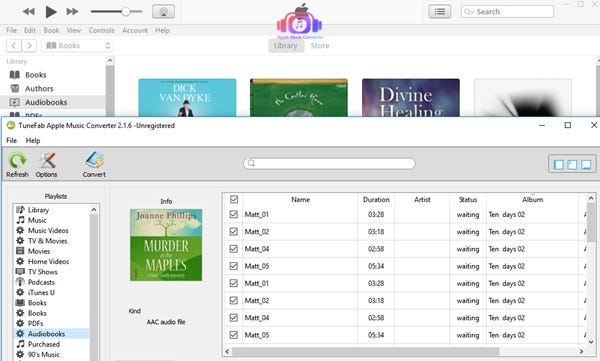Go forward using iTunes forward arrow
Screen dimensions: 600x361
29,46
